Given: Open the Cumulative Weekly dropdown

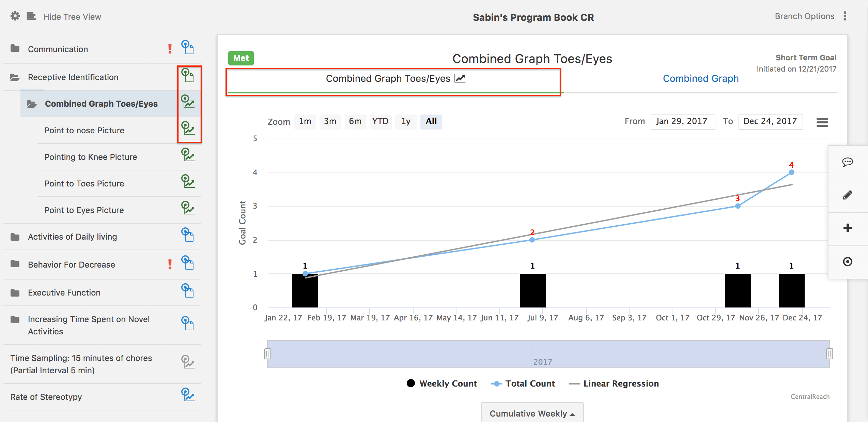Looking at the screenshot, I should click(532, 413).
